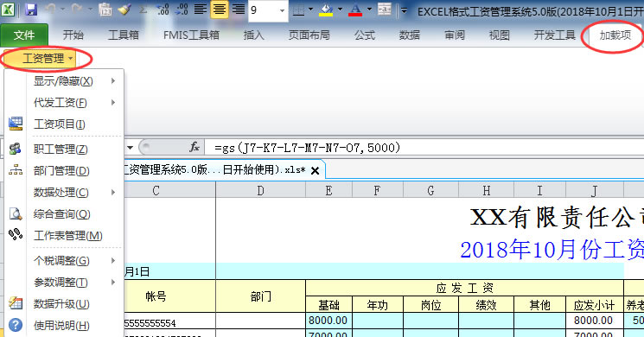The image size is (644, 337).
Task: Select column D header
Action: pos(260,190)
